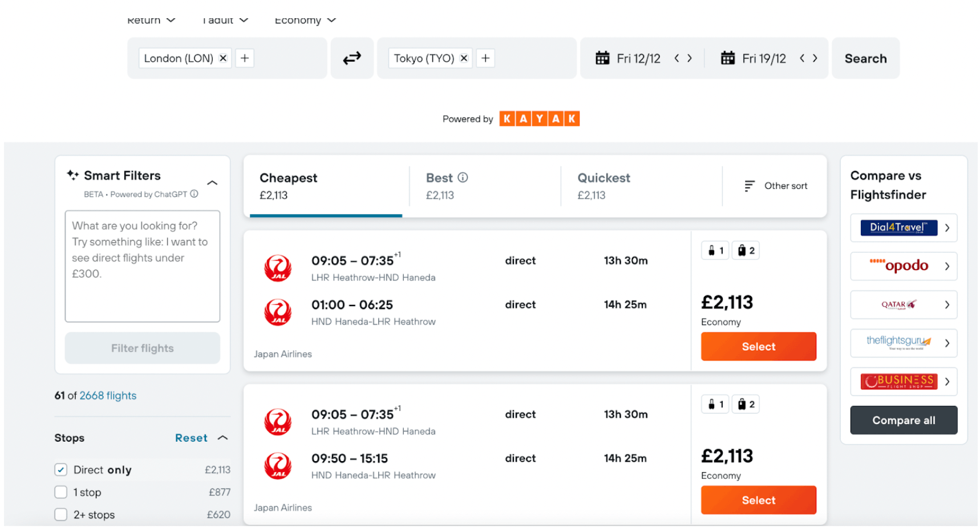The width and height of the screenshot is (980, 529).
Task: Open the departure date calendar icon
Action: 603,58
